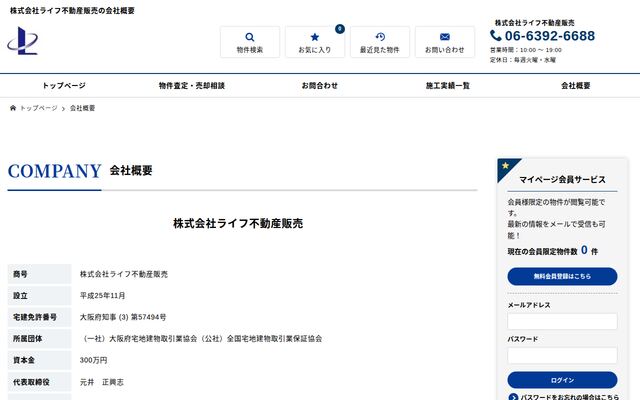The width and height of the screenshot is (640, 400).
Task: Open お気に入り favorites star button
Action: (315, 42)
